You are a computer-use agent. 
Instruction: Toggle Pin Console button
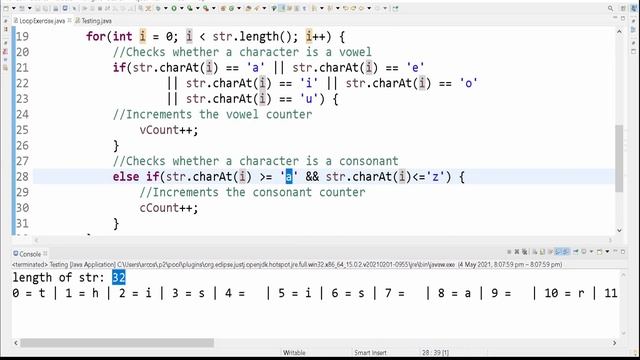(x=576, y=252)
